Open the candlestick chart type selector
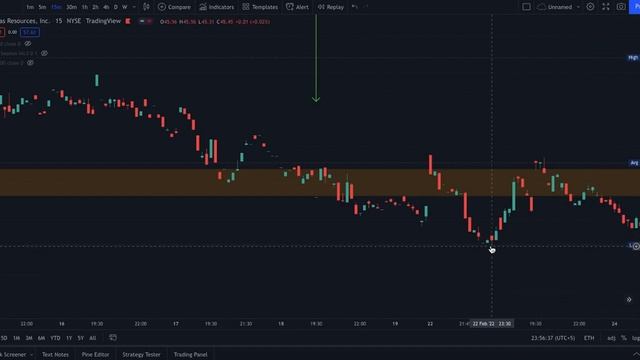This screenshot has height=360, width=640. 146,7
